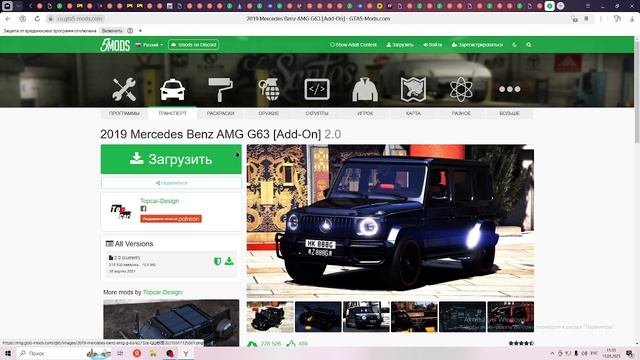This screenshot has width=640, height=360.
Task: Open the Paint Jobs roller category icon
Action: click(x=220, y=89)
